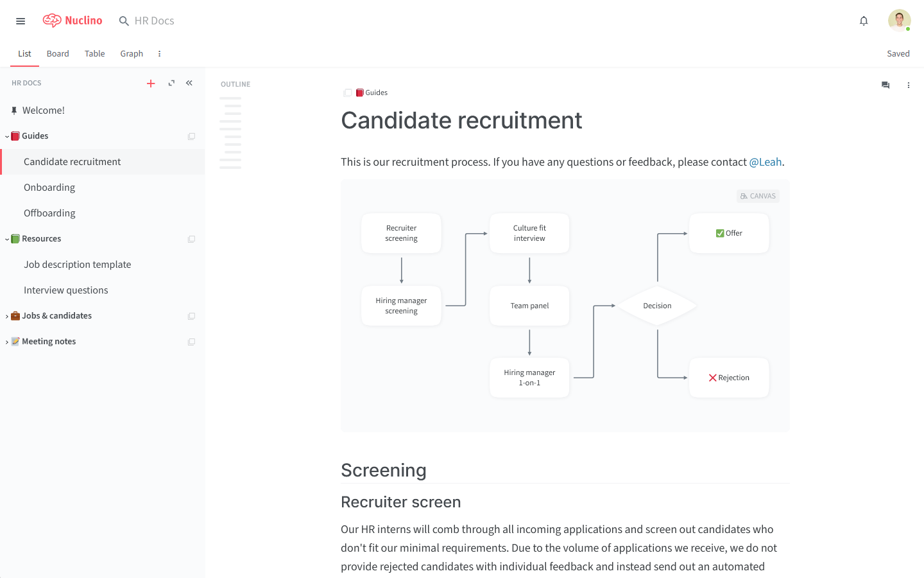Open the Onboarding page
The height and width of the screenshot is (578, 924).
pyautogui.click(x=49, y=188)
